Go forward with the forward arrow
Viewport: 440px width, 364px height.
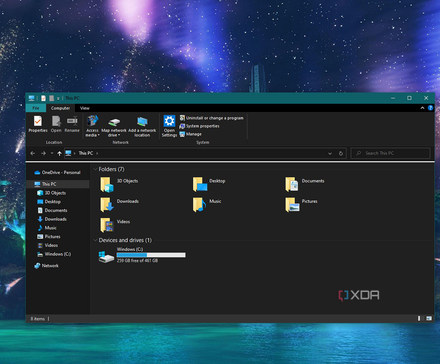43,153
